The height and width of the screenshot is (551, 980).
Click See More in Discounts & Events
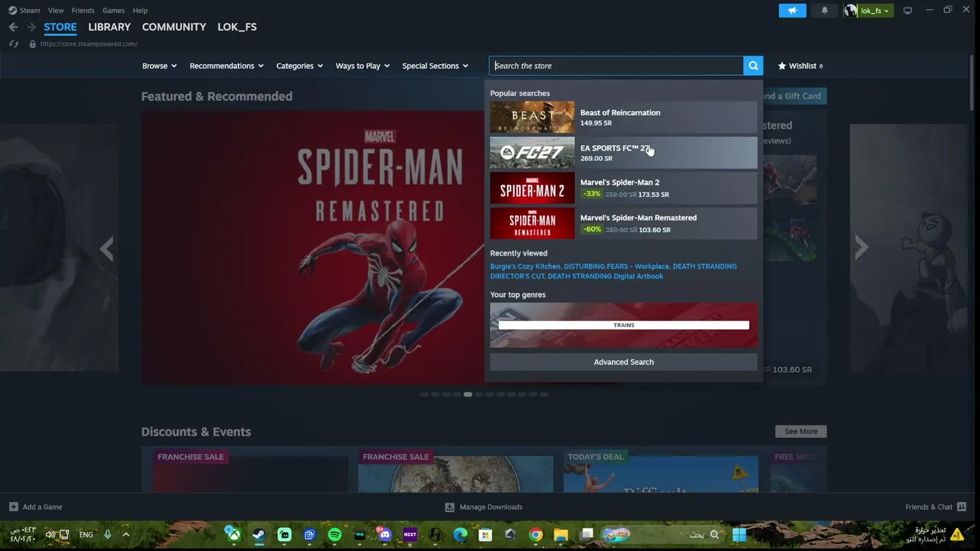coord(801,432)
